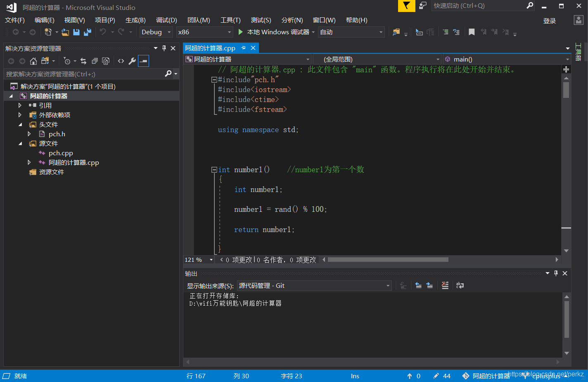
Task: Click the editor vertical scrollbar thumb
Action: [x=566, y=90]
